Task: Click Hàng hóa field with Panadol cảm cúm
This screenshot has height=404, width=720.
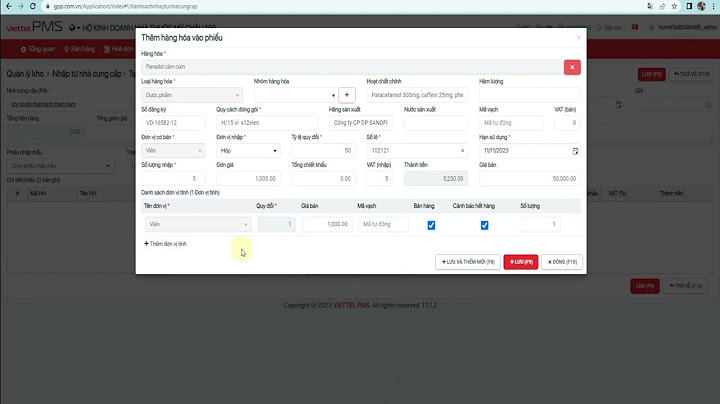Action: point(352,67)
